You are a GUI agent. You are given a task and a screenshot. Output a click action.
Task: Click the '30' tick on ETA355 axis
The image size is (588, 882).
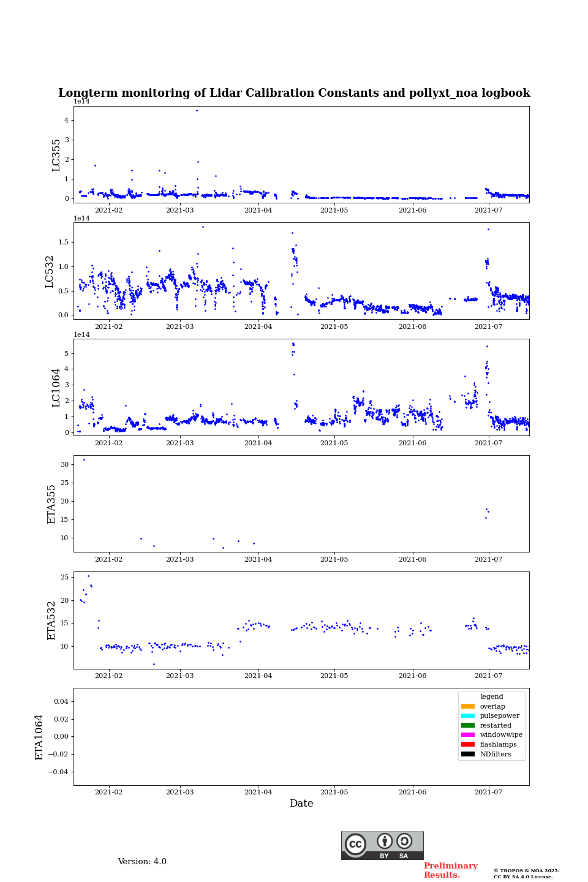click(x=65, y=464)
